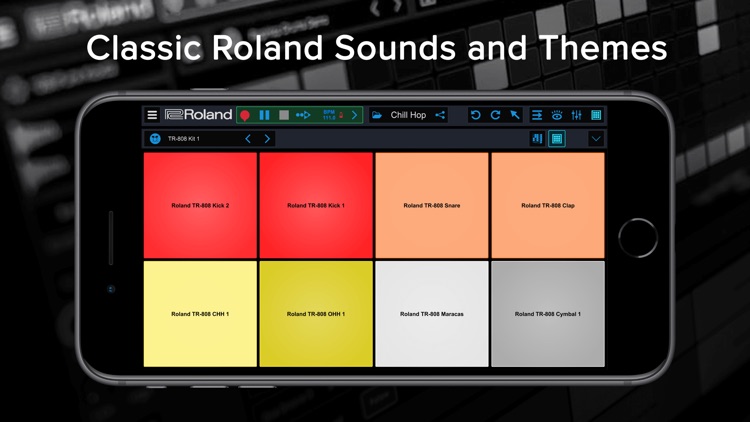Go to the previous kit
This screenshot has width=750, height=422.
click(x=248, y=139)
